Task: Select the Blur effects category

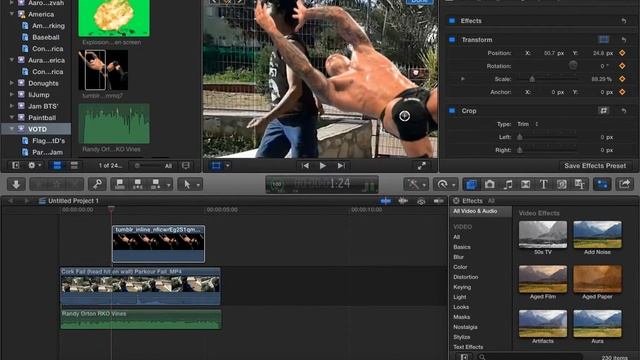Action: 458,257
